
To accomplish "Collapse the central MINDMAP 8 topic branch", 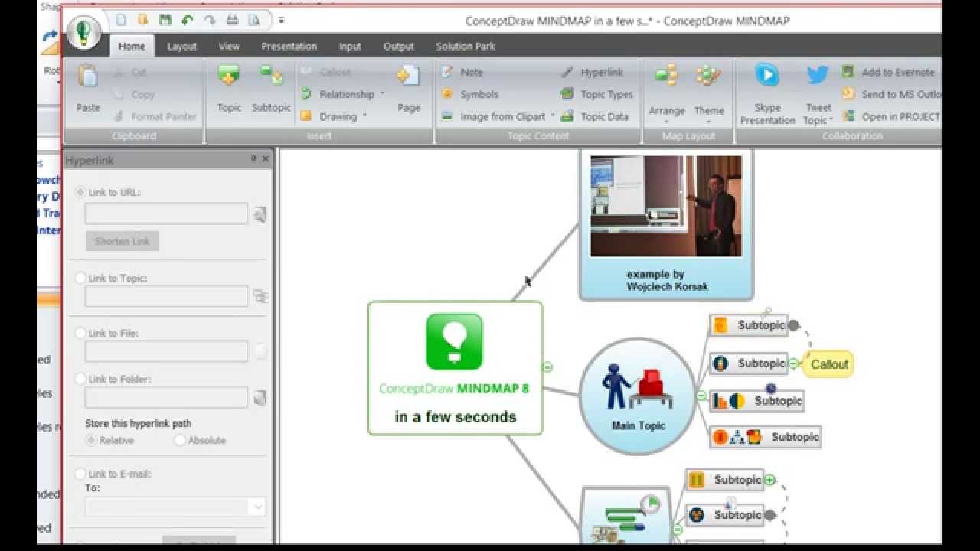I will (x=547, y=367).
